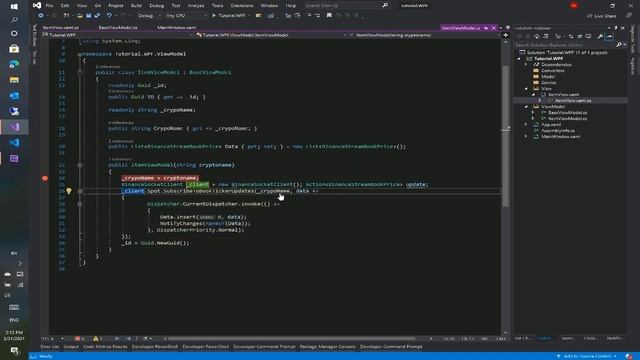Click the warning triangle count indicator
The height and width of the screenshot is (360, 640).
(96, 338)
